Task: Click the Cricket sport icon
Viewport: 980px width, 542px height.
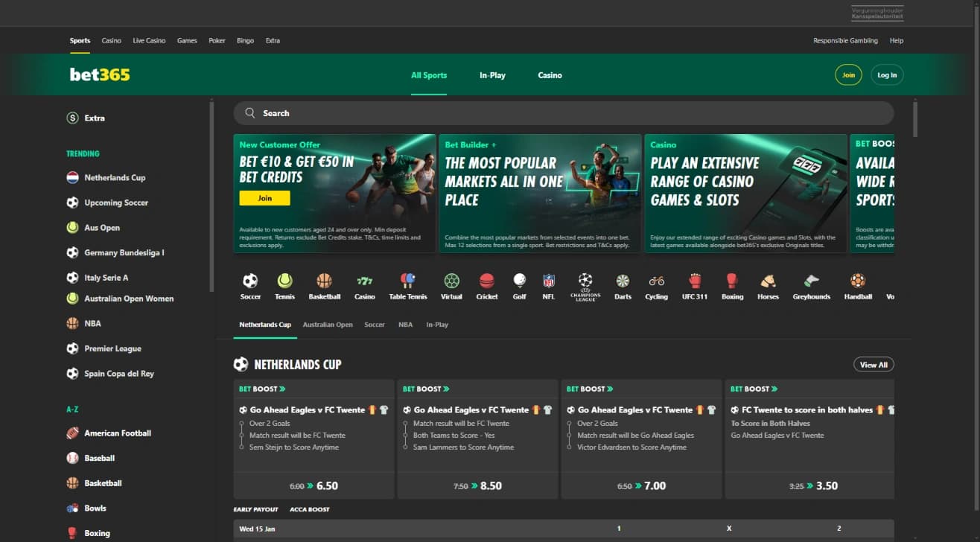Action: tap(486, 285)
